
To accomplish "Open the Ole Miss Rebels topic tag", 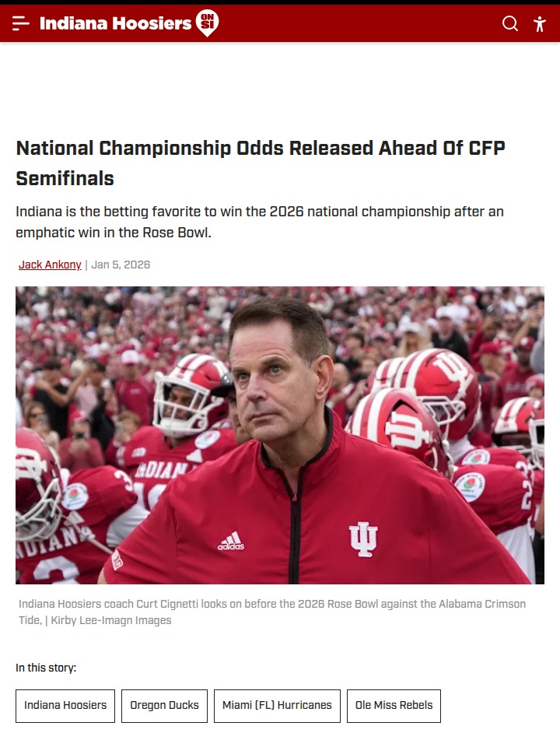I will 394,706.
